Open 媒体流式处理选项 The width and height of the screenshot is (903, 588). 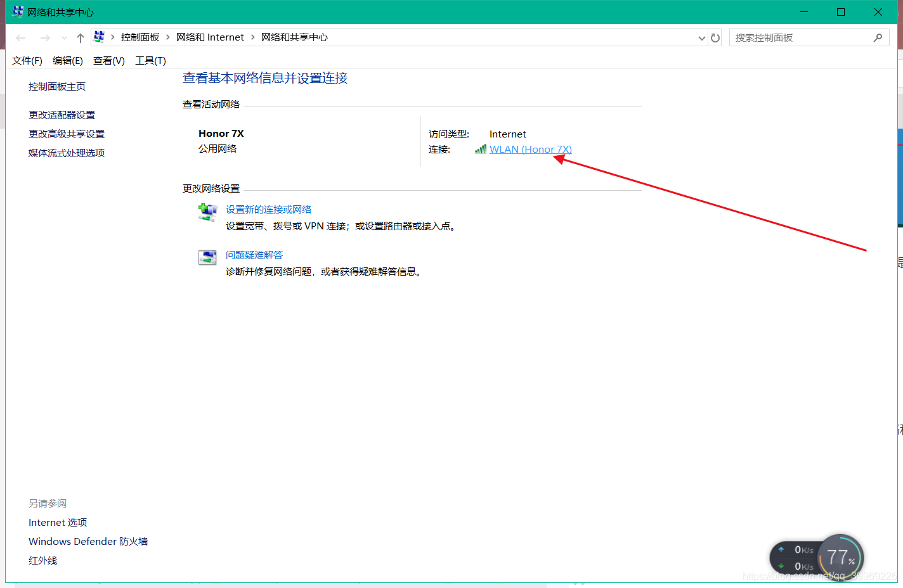pos(67,153)
